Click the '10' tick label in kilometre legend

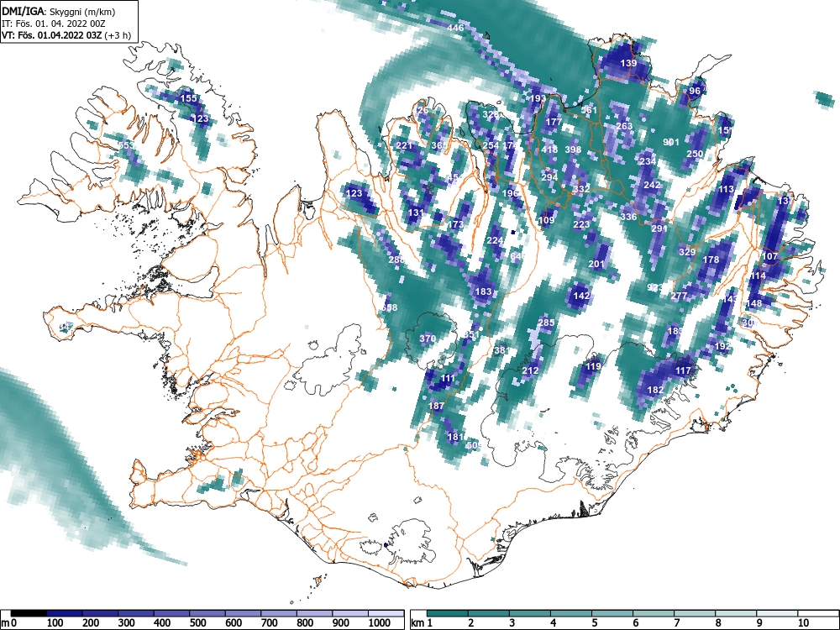[803, 623]
